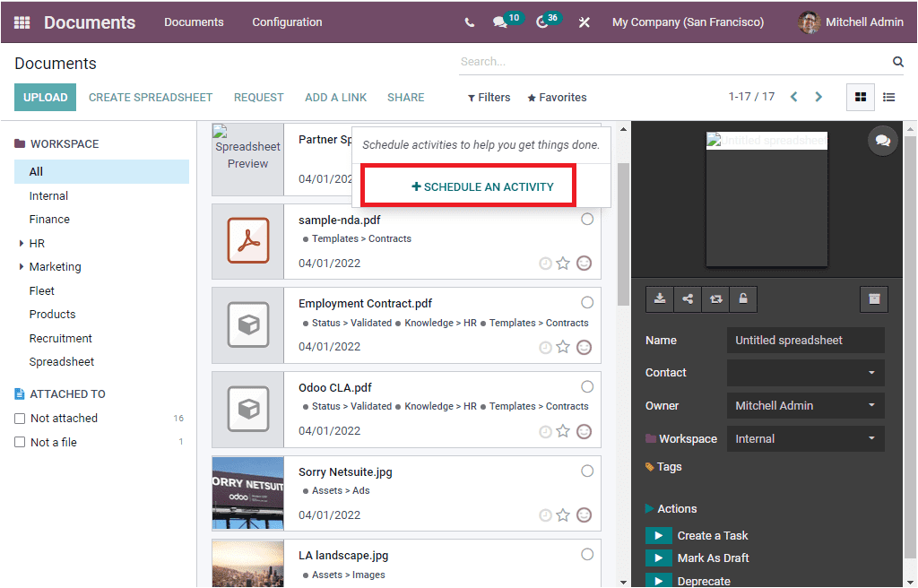This screenshot has width=918, height=588.
Task: Open the Owner dropdown
Action: 806,405
